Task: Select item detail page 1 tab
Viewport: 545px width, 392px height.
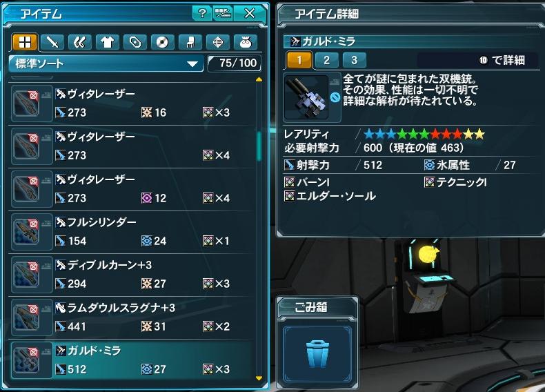Action: pyautogui.click(x=299, y=60)
